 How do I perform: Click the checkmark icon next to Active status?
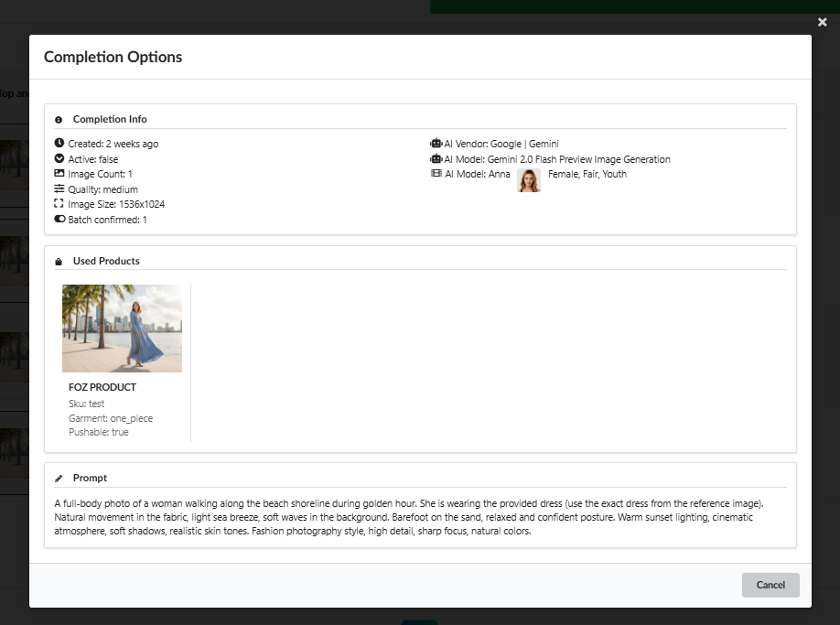pyautogui.click(x=59, y=158)
